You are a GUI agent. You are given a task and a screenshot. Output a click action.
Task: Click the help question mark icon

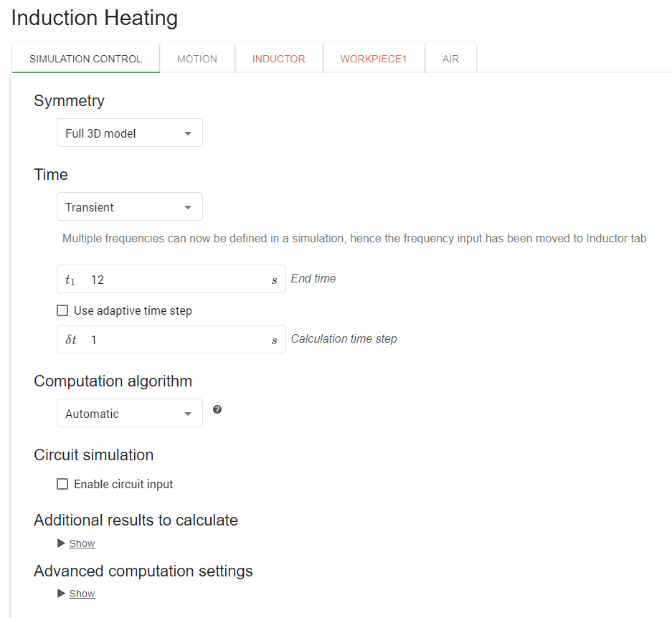pos(217,409)
